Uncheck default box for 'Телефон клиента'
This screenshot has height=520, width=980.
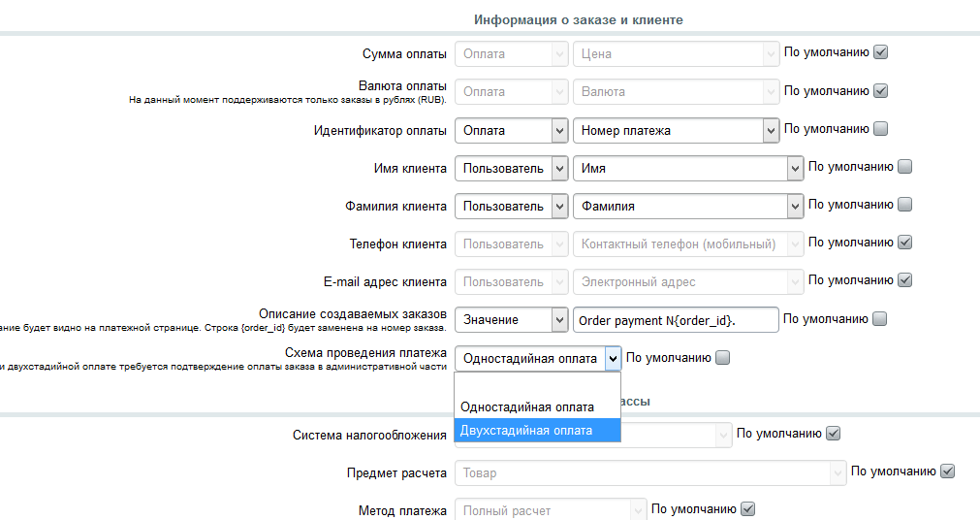(904, 242)
